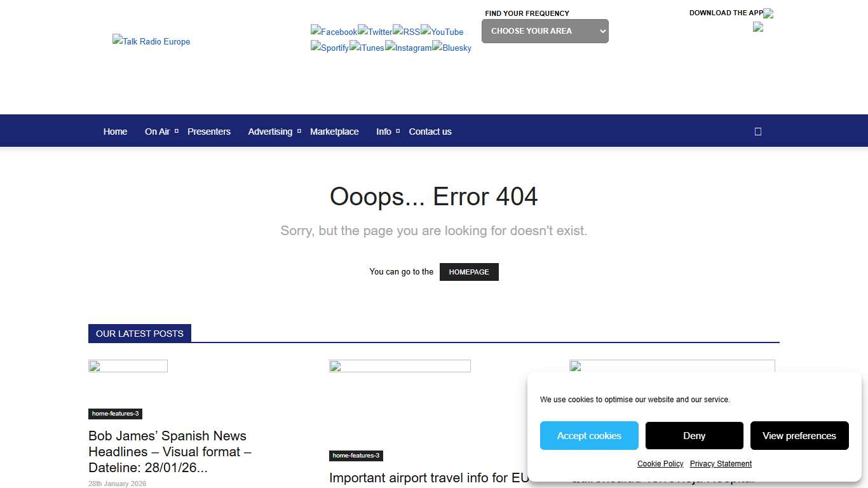Go to Presenters menu item
The width and height of the screenshot is (868, 488).
click(x=209, y=132)
